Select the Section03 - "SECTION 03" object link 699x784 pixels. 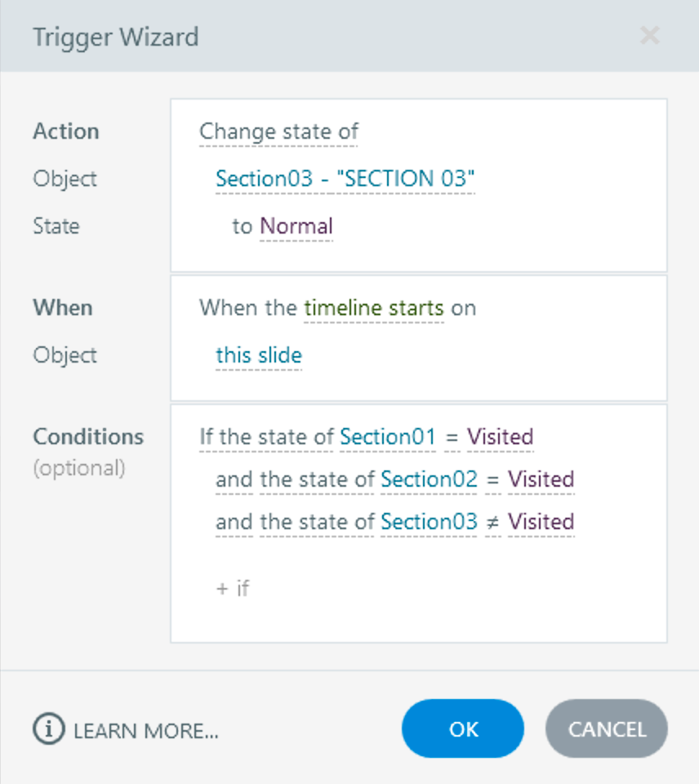coord(345,179)
